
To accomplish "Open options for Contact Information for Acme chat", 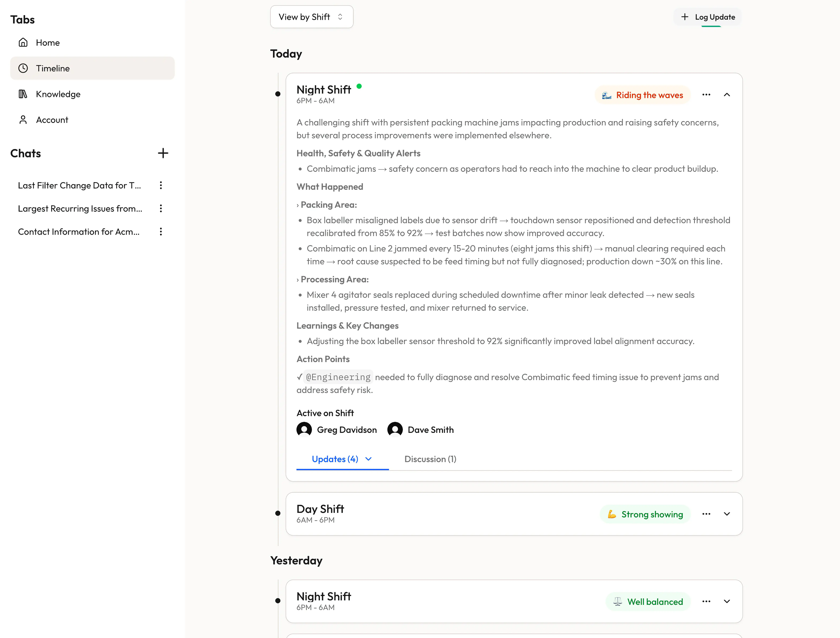I will point(161,231).
